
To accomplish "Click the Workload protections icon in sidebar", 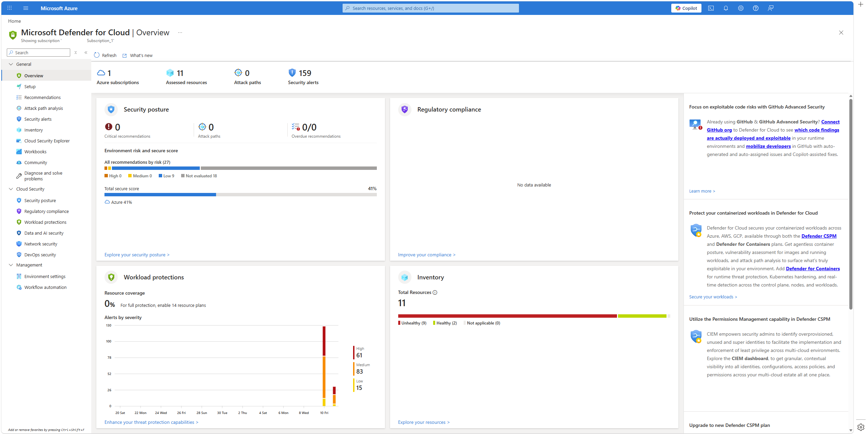I will click(19, 222).
